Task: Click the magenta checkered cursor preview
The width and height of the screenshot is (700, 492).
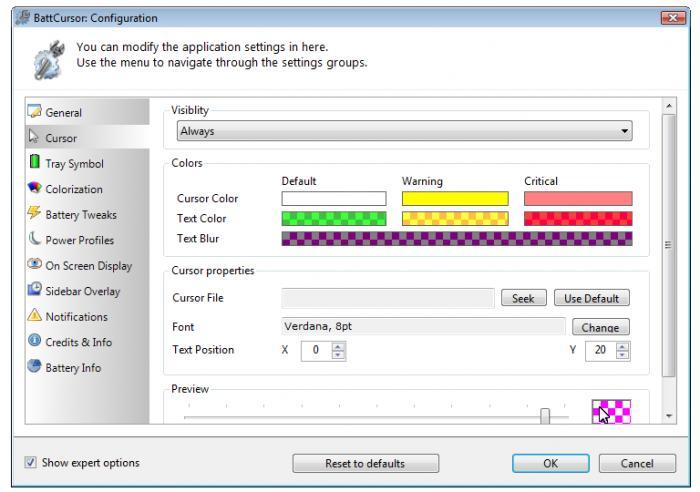Action: point(611,412)
